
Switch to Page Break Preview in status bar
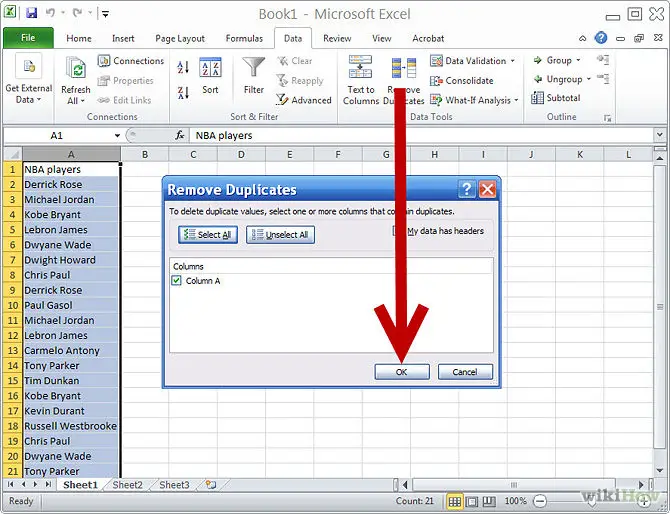[489, 501]
